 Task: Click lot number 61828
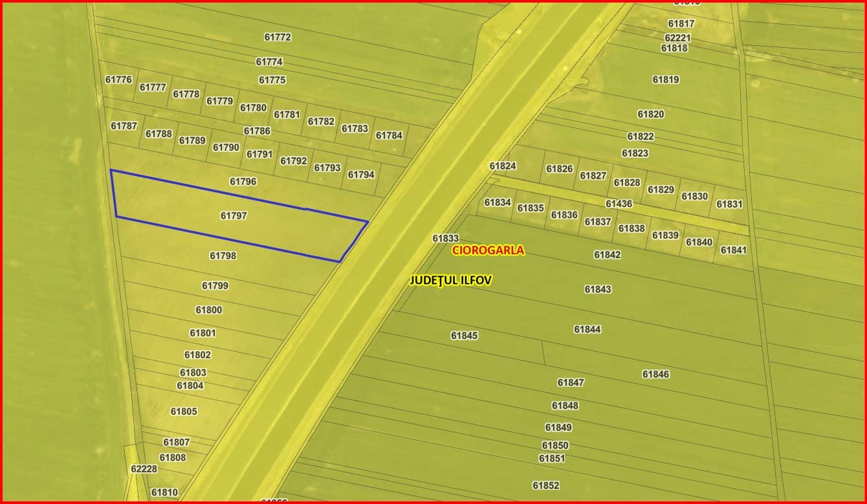(627, 182)
